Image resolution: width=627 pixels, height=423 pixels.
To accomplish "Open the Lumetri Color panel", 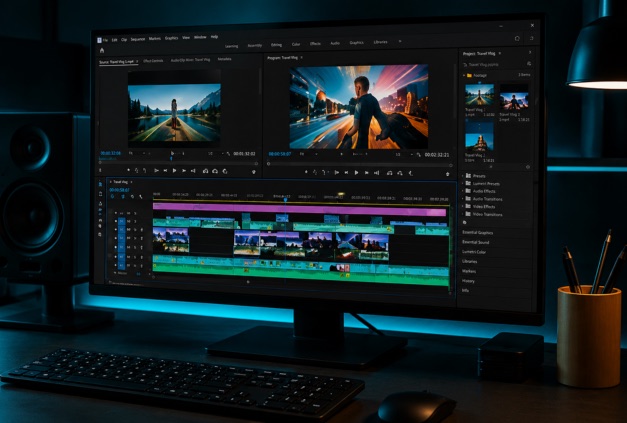I will [x=474, y=252].
